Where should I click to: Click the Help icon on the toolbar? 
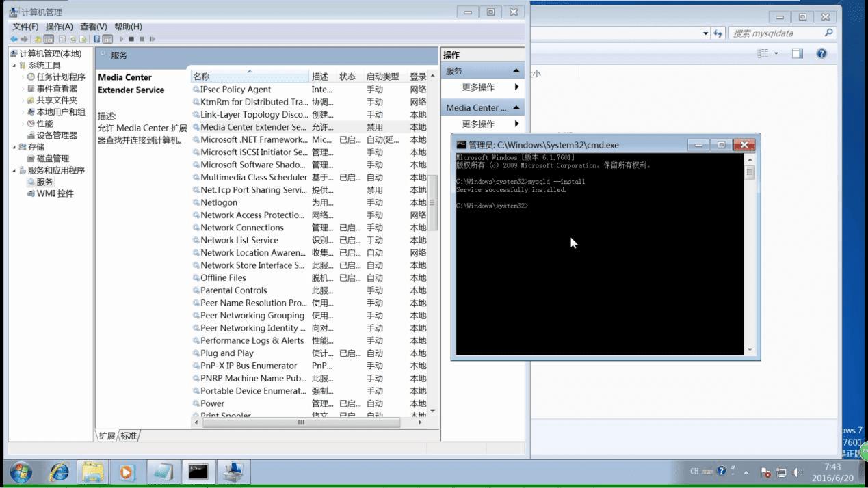point(97,39)
